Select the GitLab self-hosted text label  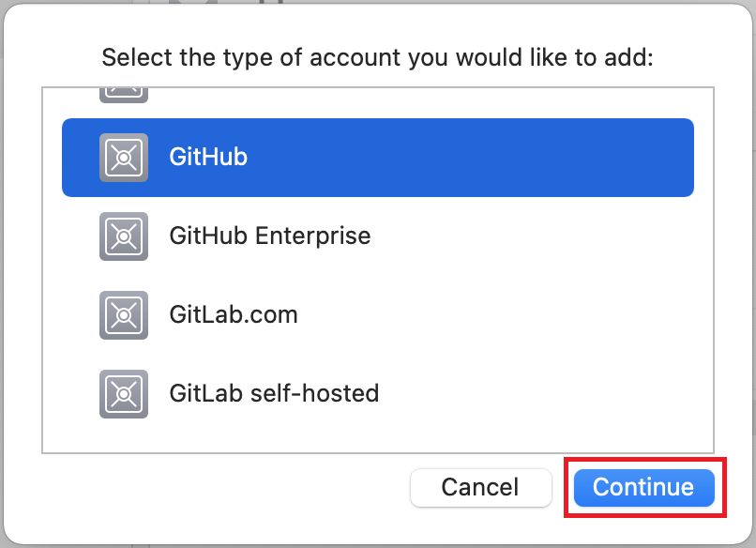click(274, 393)
